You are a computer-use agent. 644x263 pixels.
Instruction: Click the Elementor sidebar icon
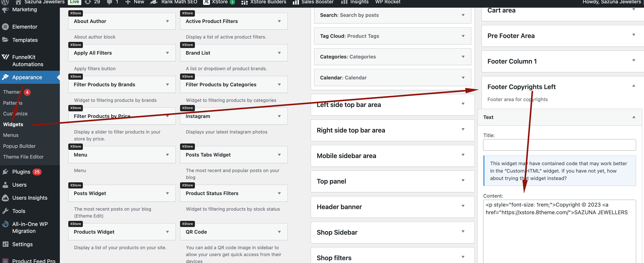pos(5,27)
